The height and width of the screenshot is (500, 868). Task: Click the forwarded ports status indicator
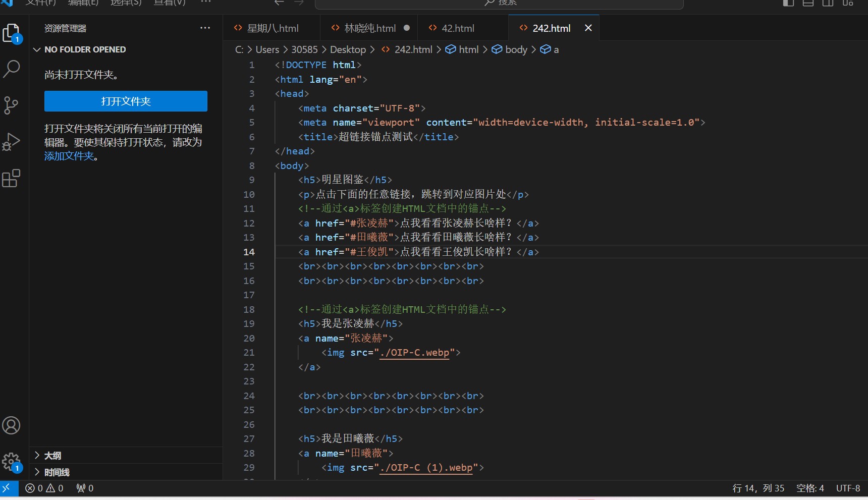click(85, 488)
